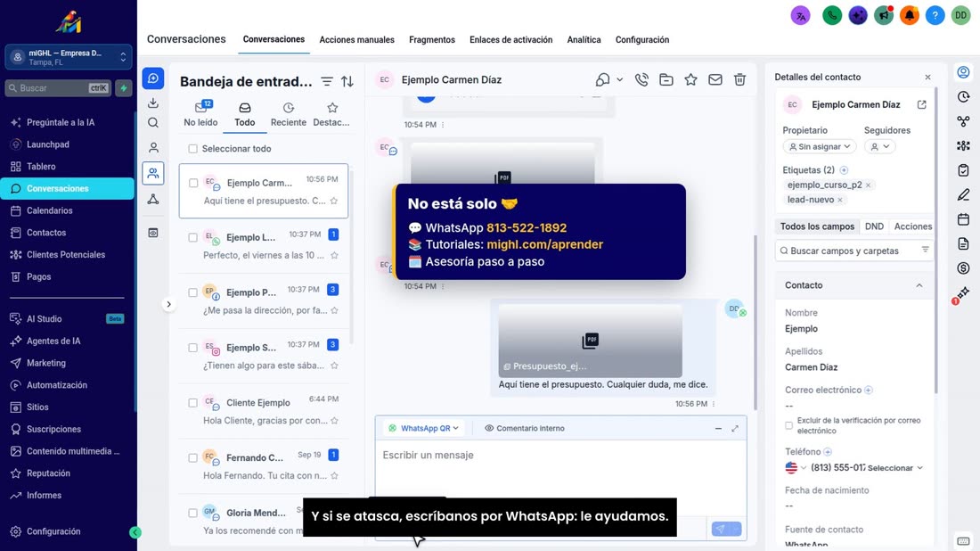The width and height of the screenshot is (980, 551).
Task: Click the Escribir un mensaje text field
Action: (560, 469)
